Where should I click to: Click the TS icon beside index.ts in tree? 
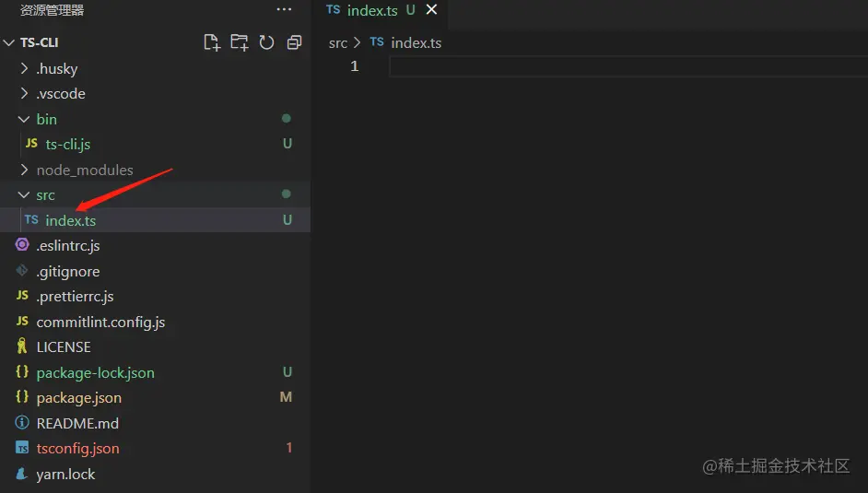pos(31,219)
